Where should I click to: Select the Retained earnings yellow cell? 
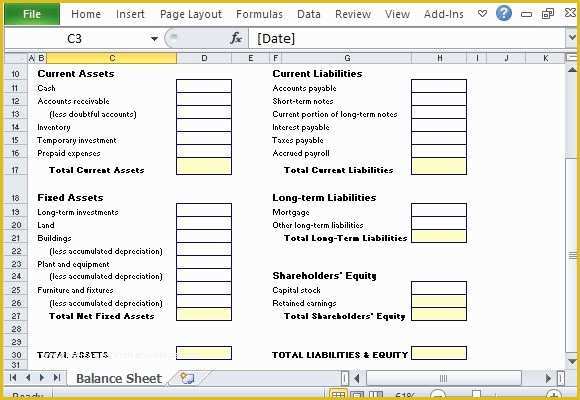tap(439, 301)
